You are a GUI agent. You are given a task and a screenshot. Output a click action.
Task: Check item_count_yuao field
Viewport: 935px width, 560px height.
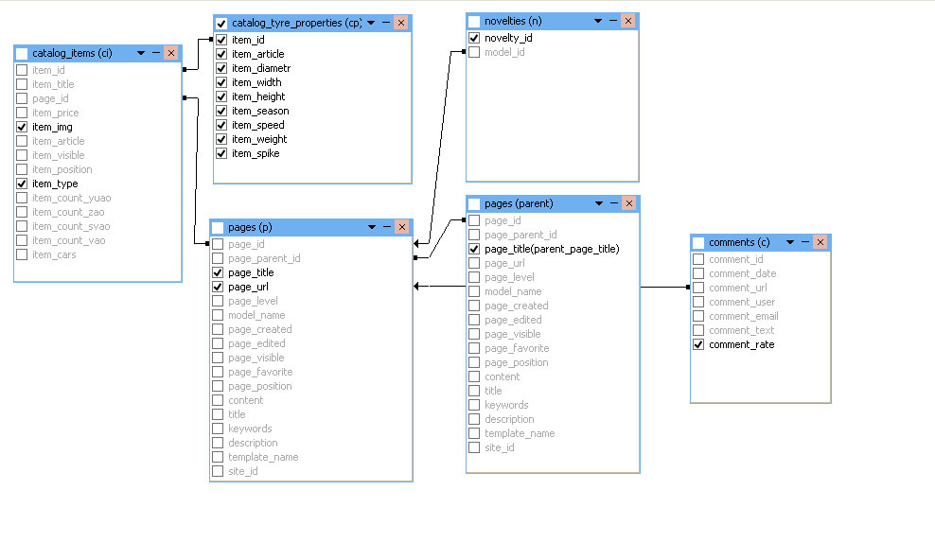[x=22, y=198]
